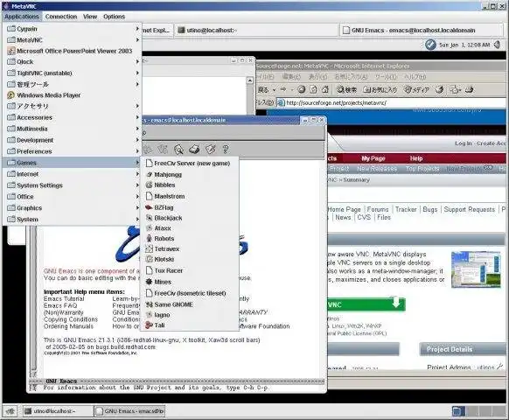509x420 pixels.
Task: Select GNU Emacs in bottom taskbar
Action: (x=129, y=411)
